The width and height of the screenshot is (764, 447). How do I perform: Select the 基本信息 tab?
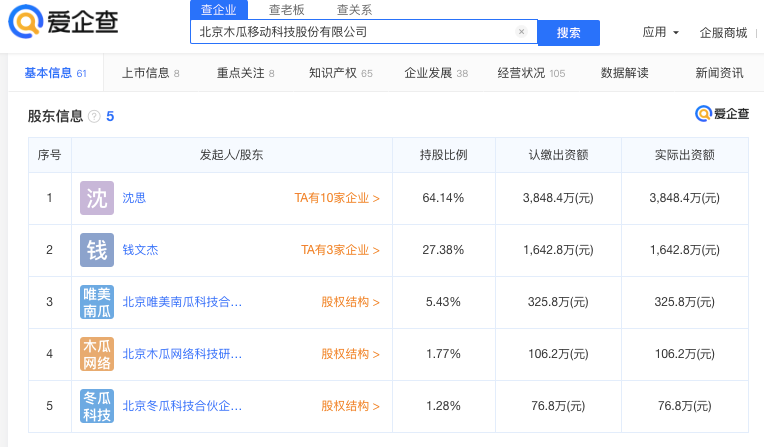click(56, 73)
